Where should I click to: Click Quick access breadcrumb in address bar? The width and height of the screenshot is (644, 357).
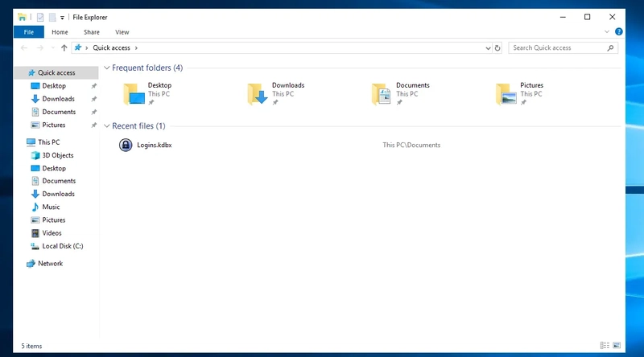tap(111, 48)
